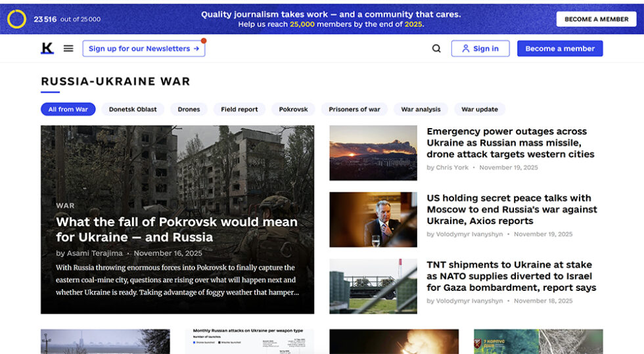Screen dimensions: 644x354
Task: Open the Sign in button
Action: coord(480,49)
